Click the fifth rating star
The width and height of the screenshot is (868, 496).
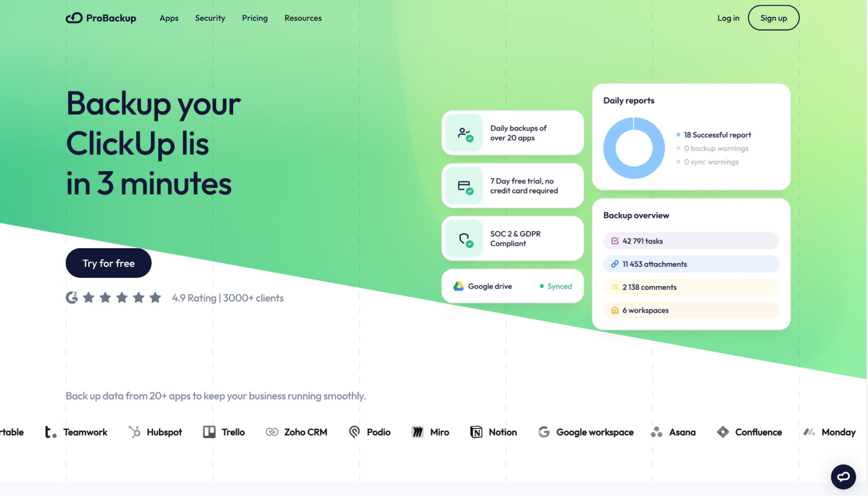tap(155, 298)
